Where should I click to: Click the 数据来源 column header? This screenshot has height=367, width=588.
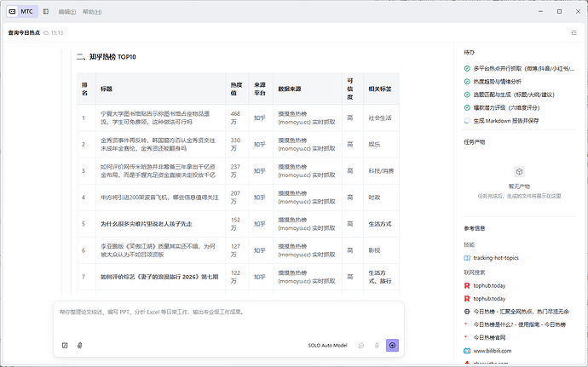(x=290, y=89)
